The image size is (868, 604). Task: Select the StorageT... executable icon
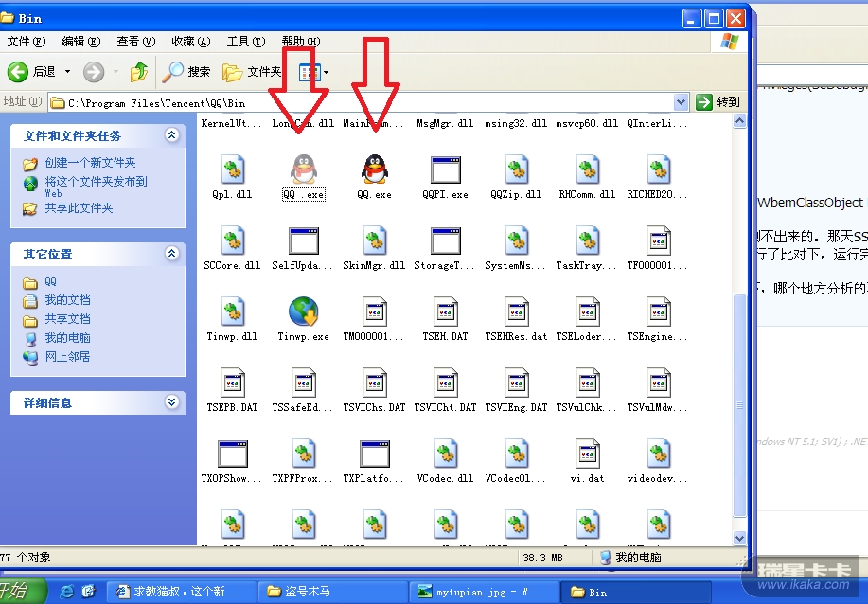(x=446, y=240)
